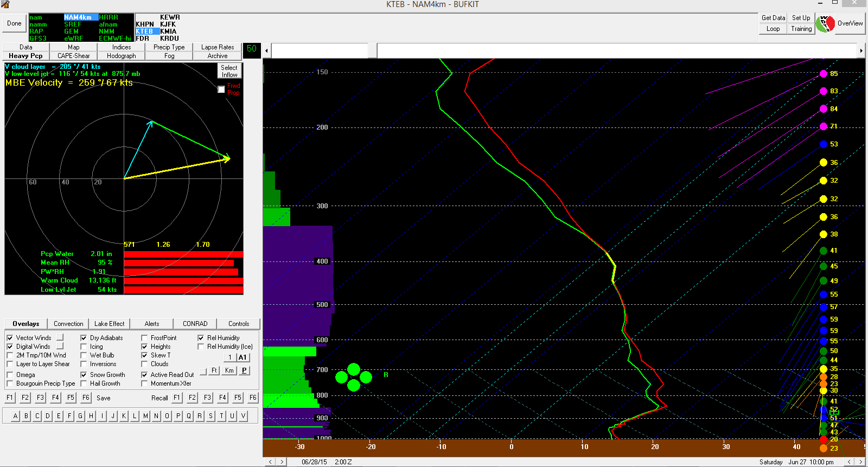Click left arrow of the top time scrollbar
The image size is (868, 467).
(x=266, y=51)
